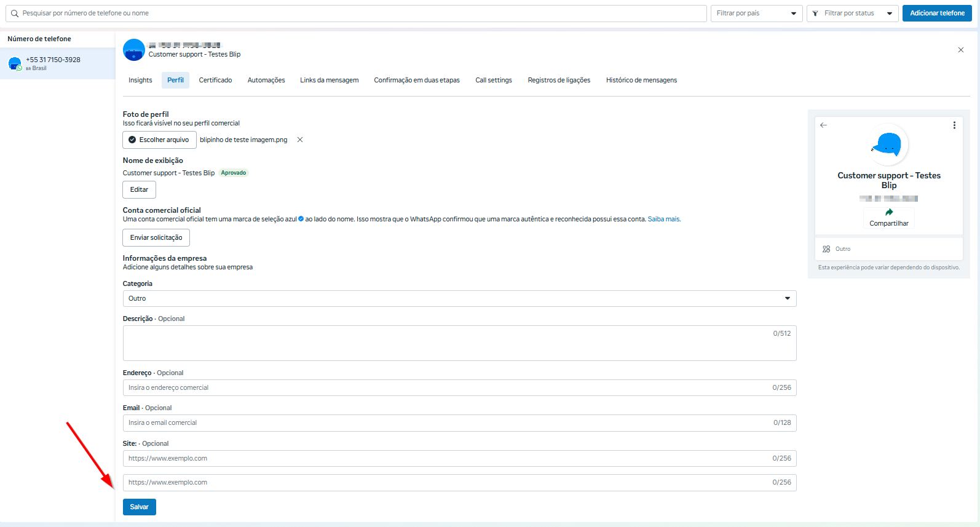Click the profile avatar in header
The image size is (980, 527).
(x=134, y=50)
